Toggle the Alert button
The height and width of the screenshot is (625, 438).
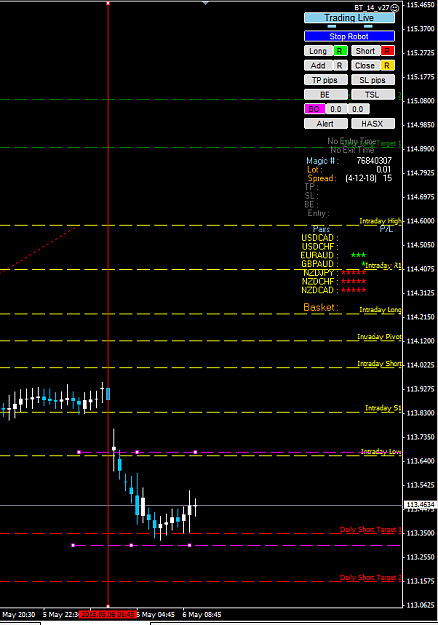point(326,124)
